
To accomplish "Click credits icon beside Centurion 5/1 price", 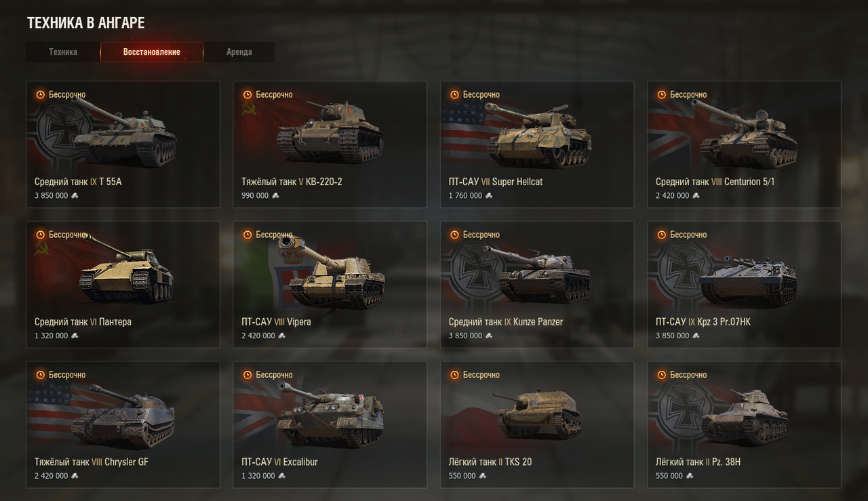I will (696, 196).
